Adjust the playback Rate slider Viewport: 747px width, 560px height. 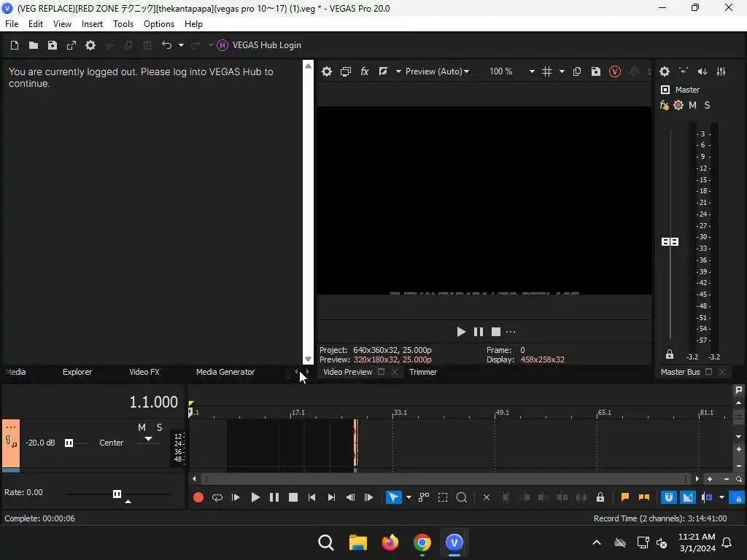[117, 494]
